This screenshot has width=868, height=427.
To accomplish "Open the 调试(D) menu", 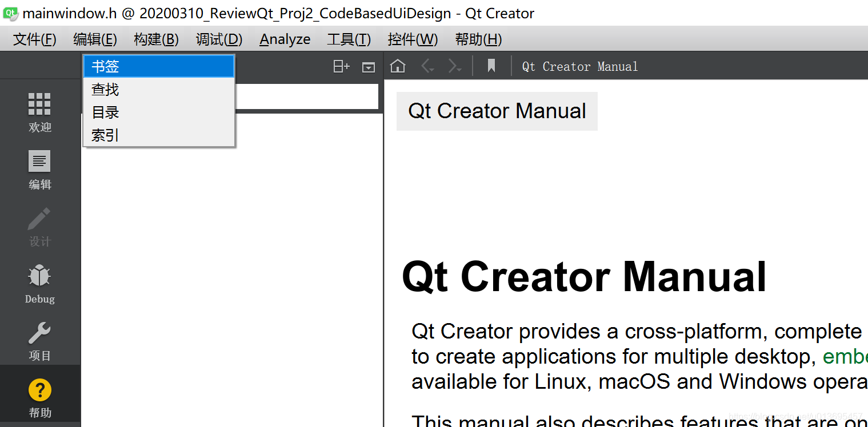I will (x=219, y=39).
